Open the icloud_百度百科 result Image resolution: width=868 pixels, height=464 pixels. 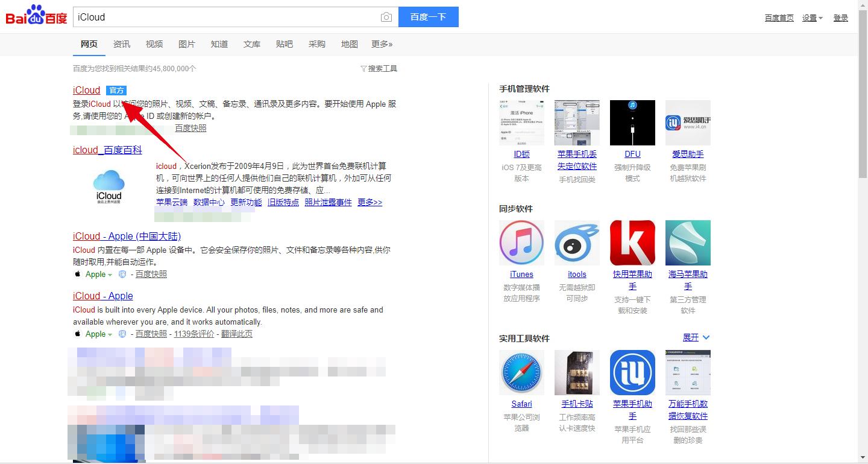click(x=107, y=150)
